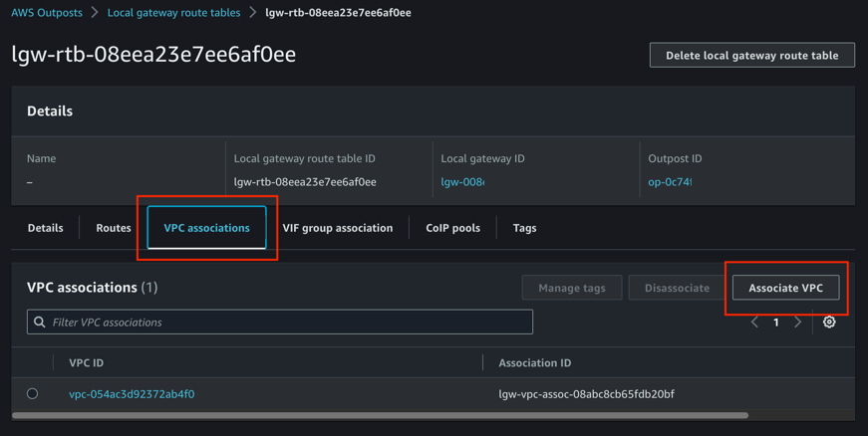The image size is (868, 436).
Task: Click the Associate VPC button
Action: (x=785, y=288)
